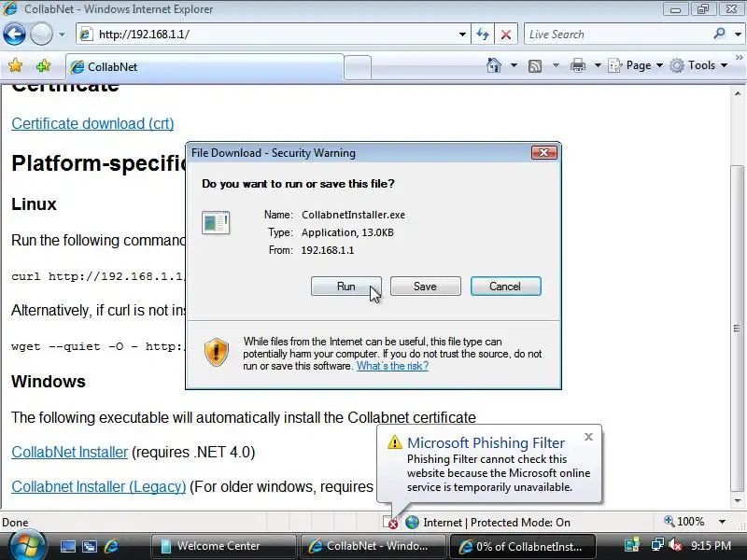Screen dimensions: 747x560
Task: Open the search provider options dropdown
Action: [738, 35]
